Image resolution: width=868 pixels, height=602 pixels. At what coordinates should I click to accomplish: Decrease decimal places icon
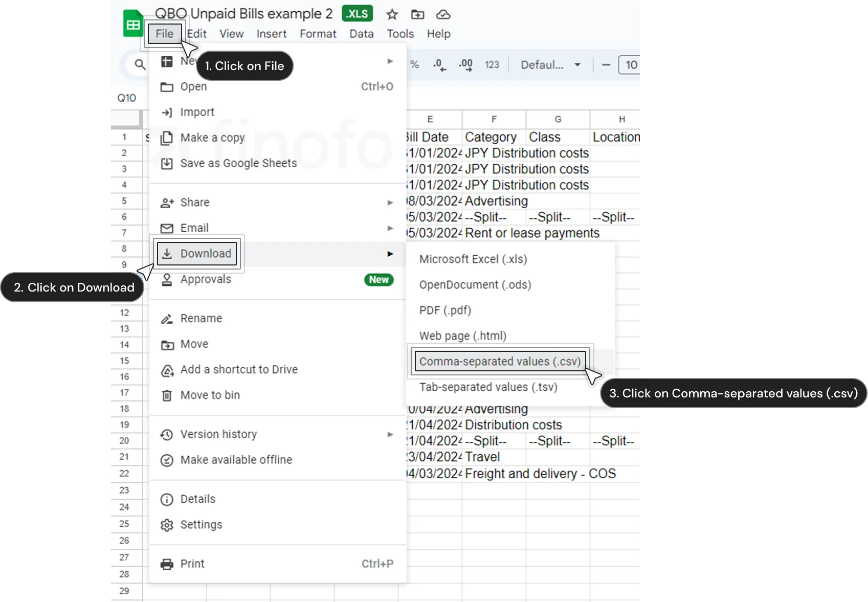click(439, 65)
